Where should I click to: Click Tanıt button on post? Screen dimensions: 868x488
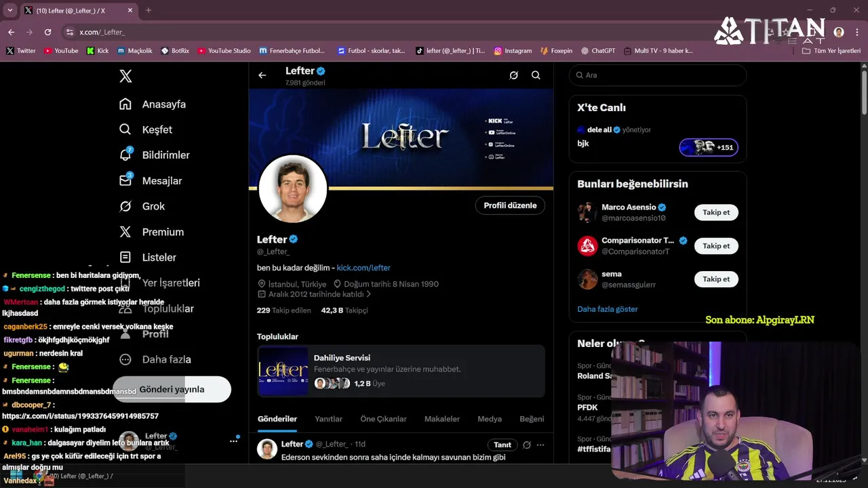click(502, 445)
